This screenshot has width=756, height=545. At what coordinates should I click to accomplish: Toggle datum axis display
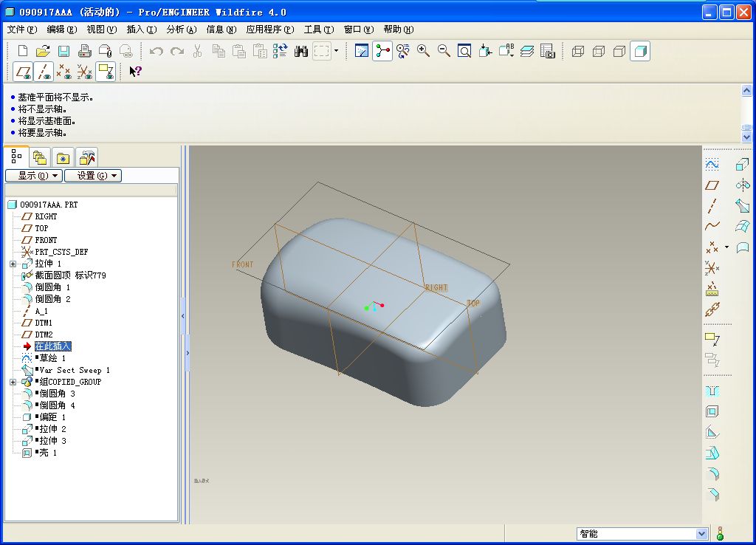point(44,72)
